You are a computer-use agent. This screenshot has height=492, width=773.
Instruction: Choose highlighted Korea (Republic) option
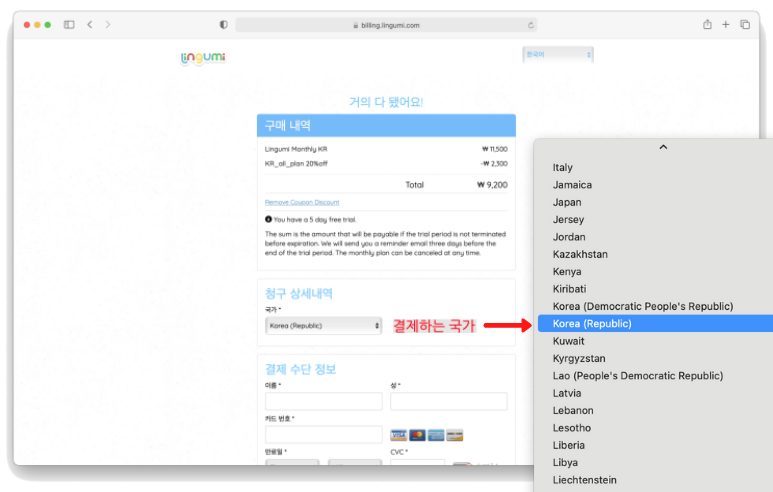[656, 323]
